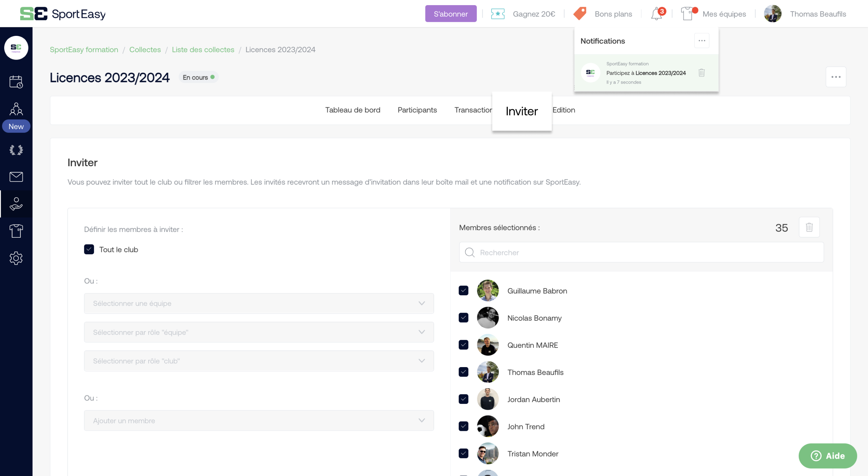Image resolution: width=868 pixels, height=476 pixels.
Task: Open Mes équipes menu
Action: (724, 14)
